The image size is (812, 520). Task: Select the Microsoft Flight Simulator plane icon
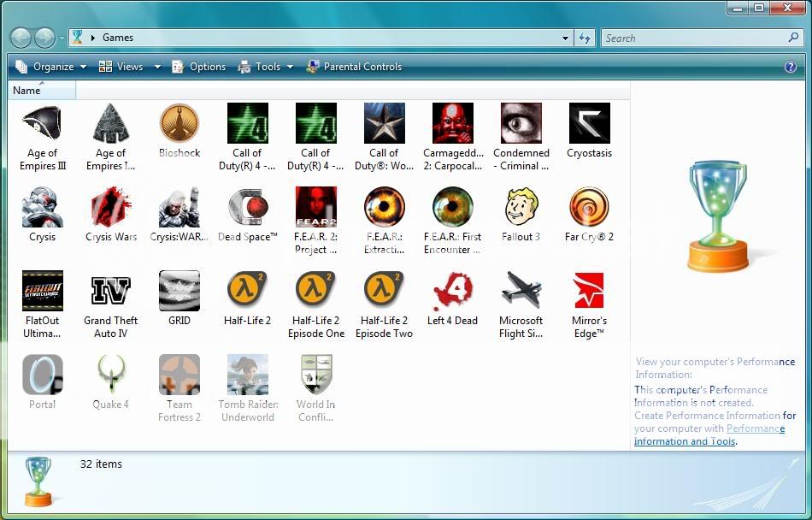click(521, 291)
